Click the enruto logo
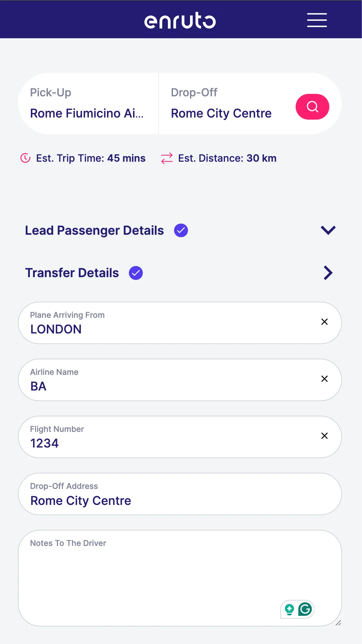This screenshot has width=362, height=644. (180, 21)
